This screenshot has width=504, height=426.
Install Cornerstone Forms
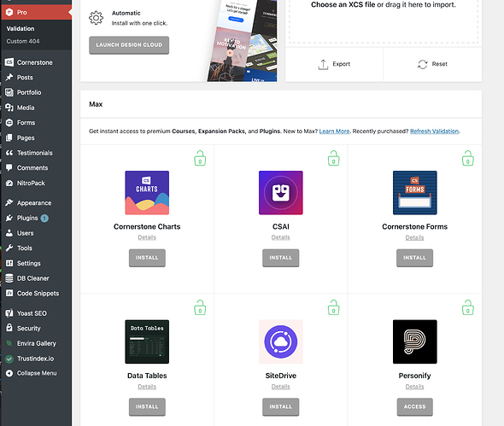(414, 258)
